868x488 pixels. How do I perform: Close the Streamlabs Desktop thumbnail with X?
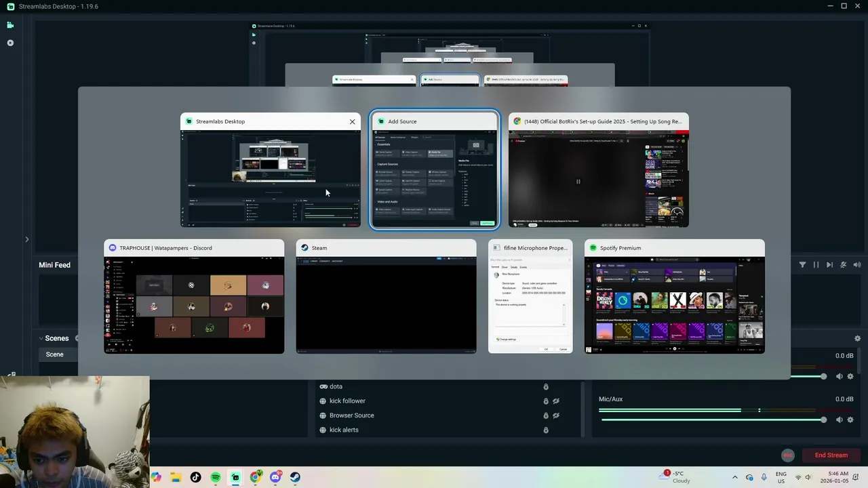point(352,121)
